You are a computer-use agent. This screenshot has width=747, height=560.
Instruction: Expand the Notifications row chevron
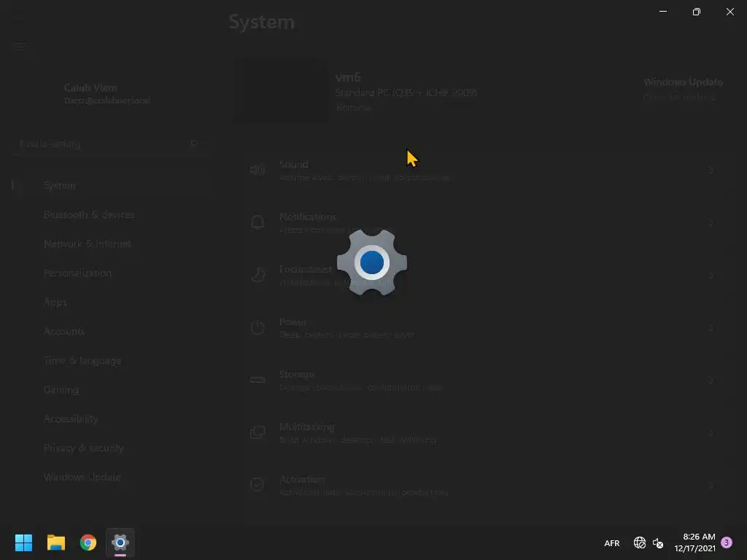(x=711, y=222)
